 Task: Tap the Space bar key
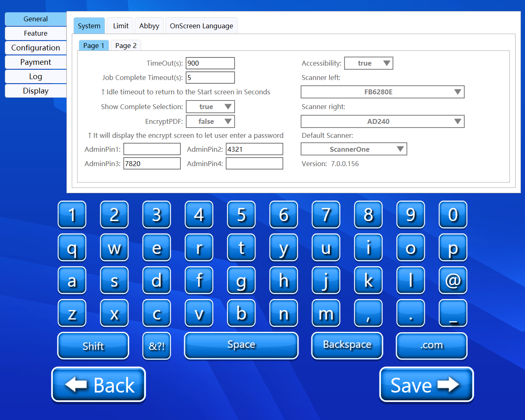[x=241, y=345]
